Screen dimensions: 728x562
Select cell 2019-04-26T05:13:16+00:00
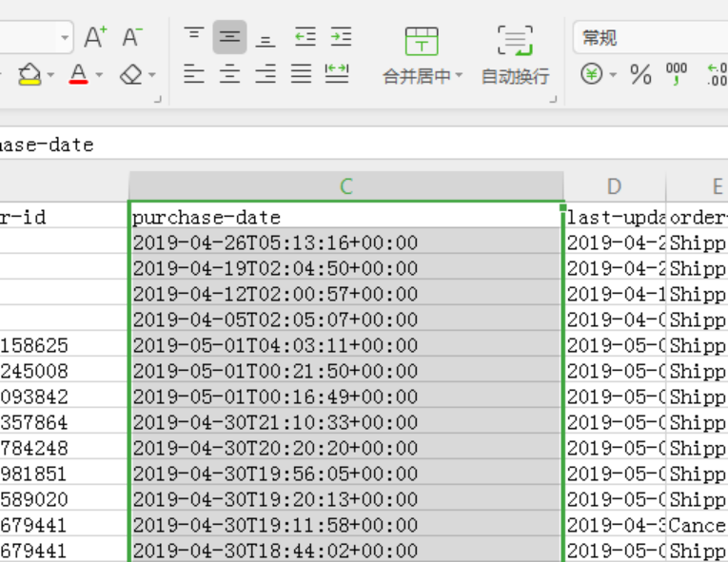(x=345, y=242)
